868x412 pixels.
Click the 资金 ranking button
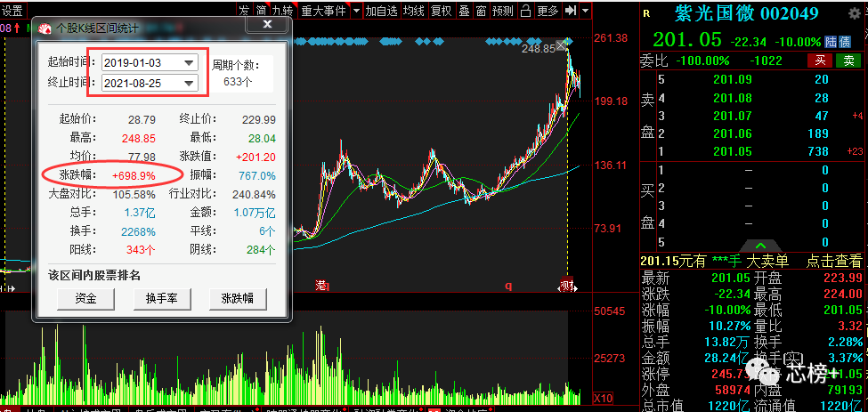(x=85, y=299)
